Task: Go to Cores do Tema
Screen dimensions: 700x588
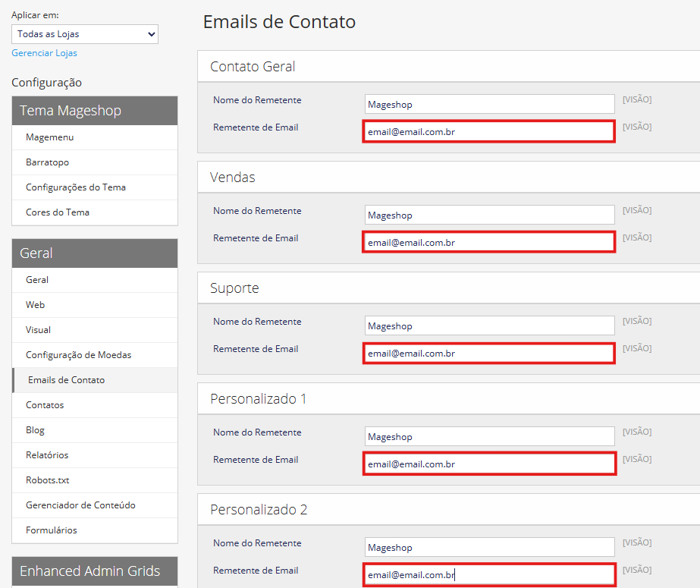Action: (x=58, y=212)
